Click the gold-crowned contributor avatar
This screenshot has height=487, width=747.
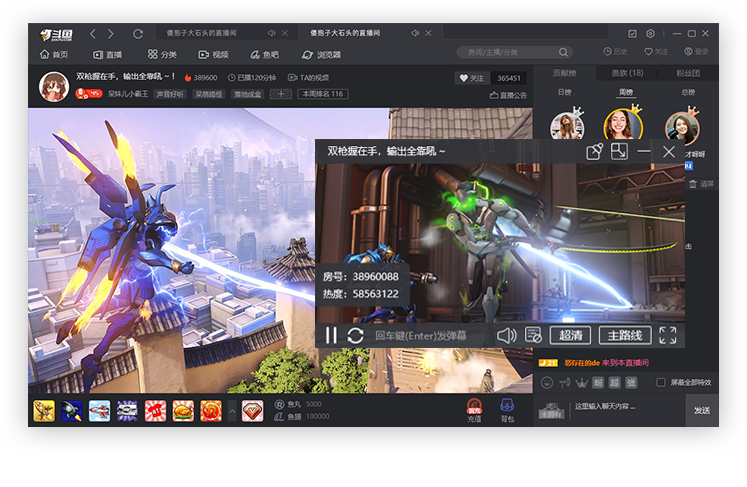click(x=623, y=123)
